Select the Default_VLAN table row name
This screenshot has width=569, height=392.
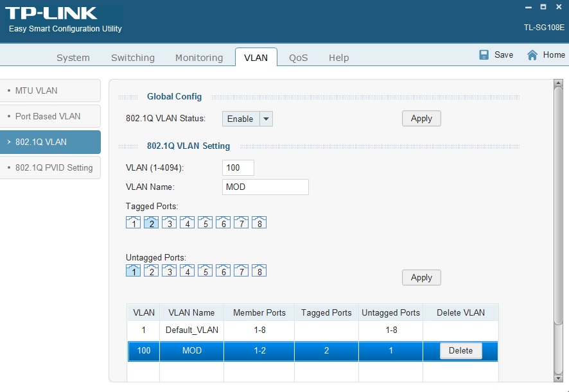click(x=191, y=330)
